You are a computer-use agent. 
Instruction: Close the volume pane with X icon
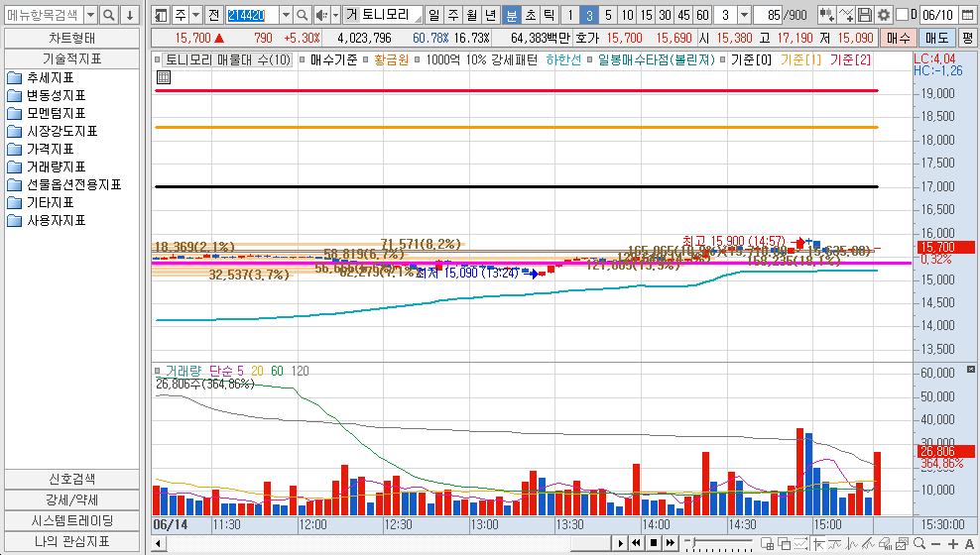[971, 370]
